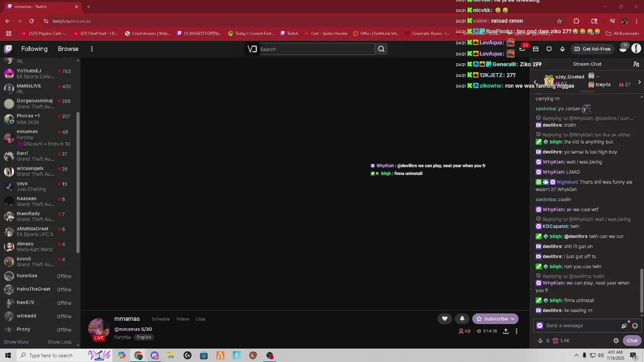Open the mail-shaped notifications icon
This screenshot has height=362, width=644.
click(x=536, y=49)
